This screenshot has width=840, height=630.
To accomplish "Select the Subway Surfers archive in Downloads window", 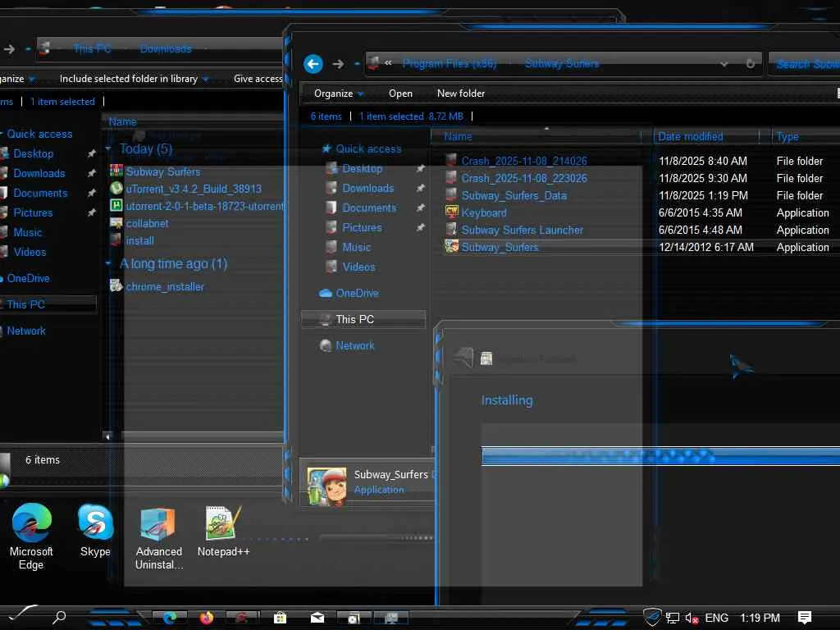I will tap(155, 171).
